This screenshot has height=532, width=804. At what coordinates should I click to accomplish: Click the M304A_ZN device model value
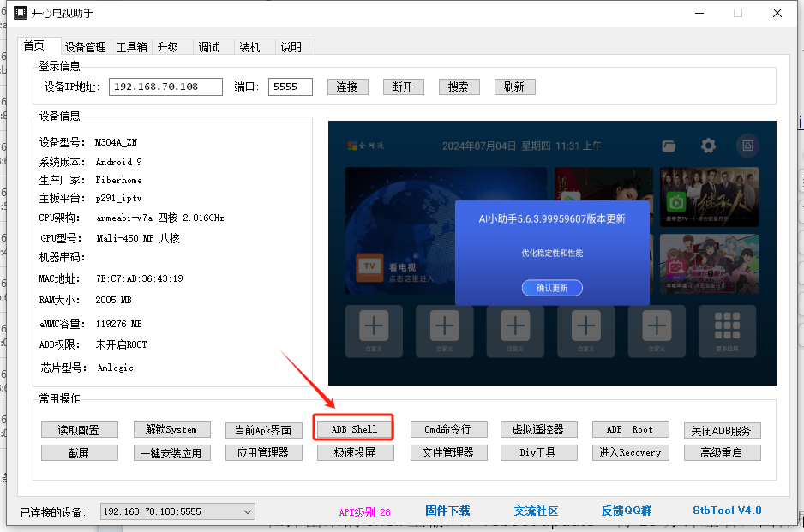(116, 142)
